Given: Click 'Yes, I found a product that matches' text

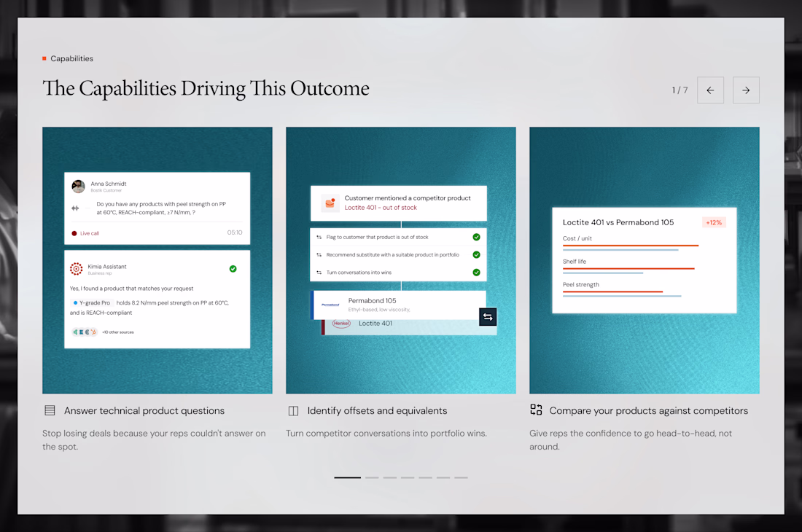Looking at the screenshot, I should pos(131,289).
